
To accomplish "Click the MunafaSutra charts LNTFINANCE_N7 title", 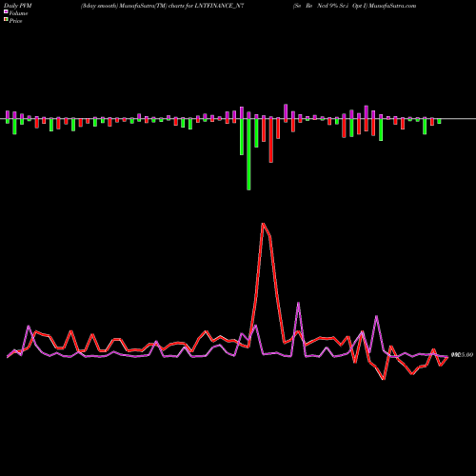I will [x=162, y=6].
